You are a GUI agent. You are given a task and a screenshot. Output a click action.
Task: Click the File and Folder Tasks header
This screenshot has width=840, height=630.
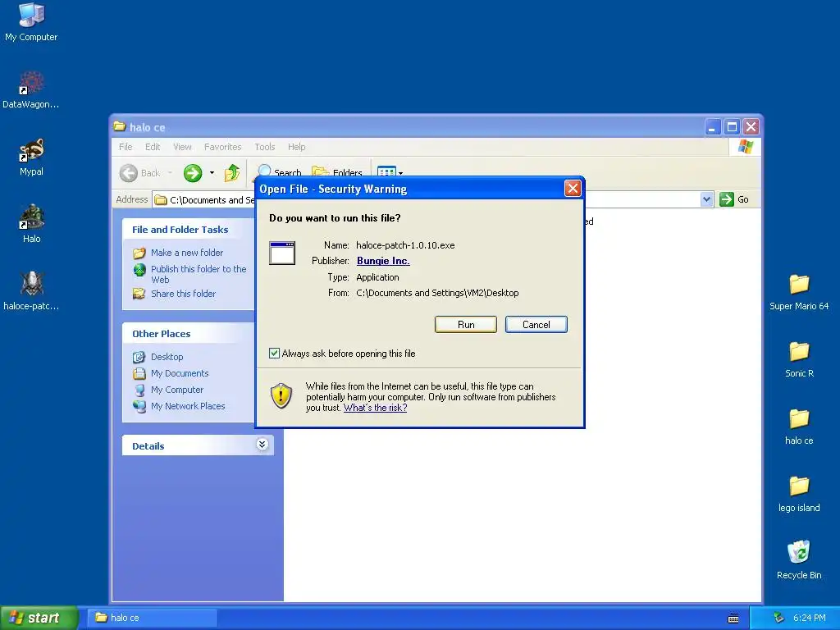tap(180, 230)
